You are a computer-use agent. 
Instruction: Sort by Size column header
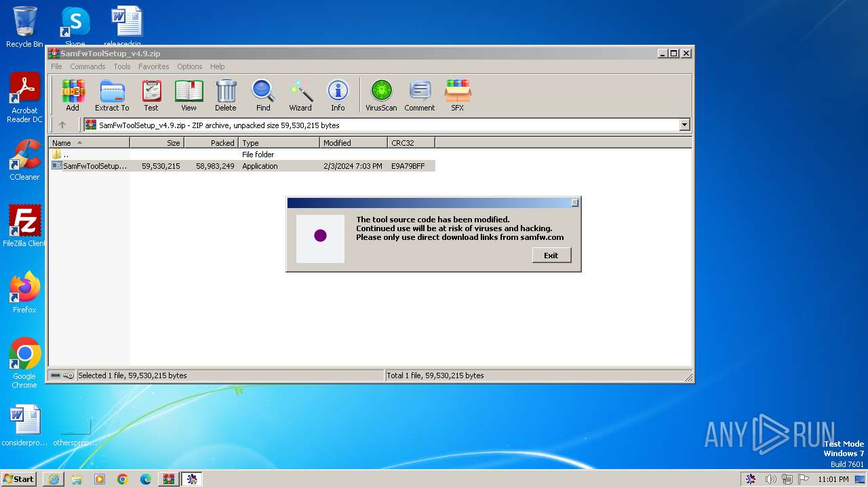[x=157, y=143]
